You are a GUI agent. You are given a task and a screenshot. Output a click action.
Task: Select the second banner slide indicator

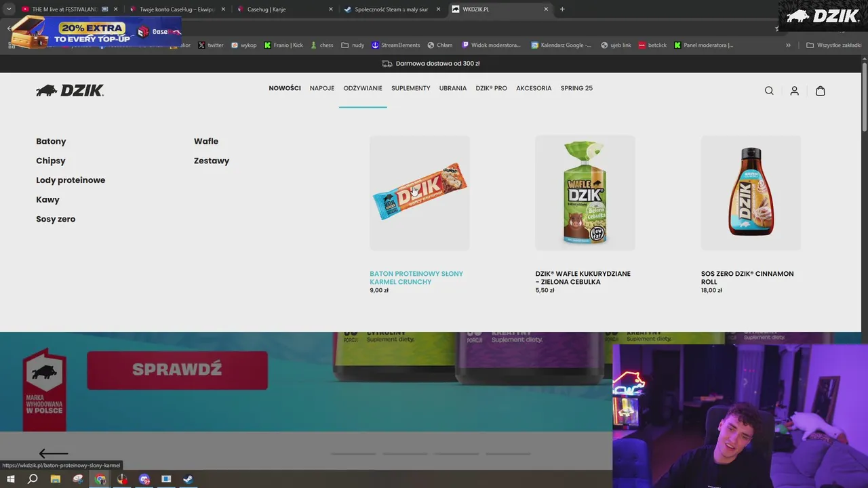point(405,453)
